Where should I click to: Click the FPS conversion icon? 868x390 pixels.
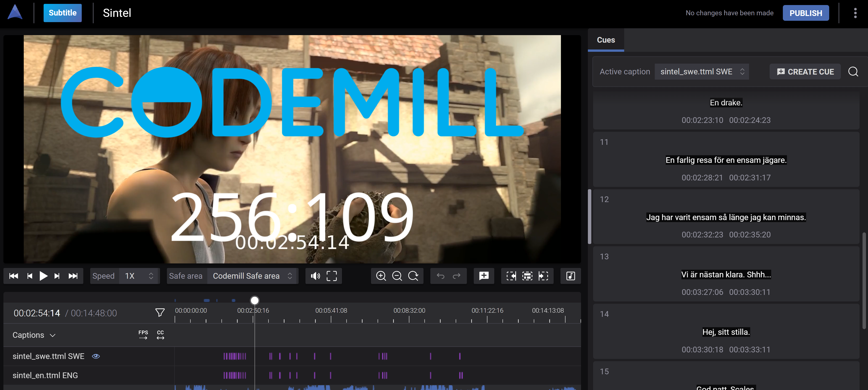(143, 335)
